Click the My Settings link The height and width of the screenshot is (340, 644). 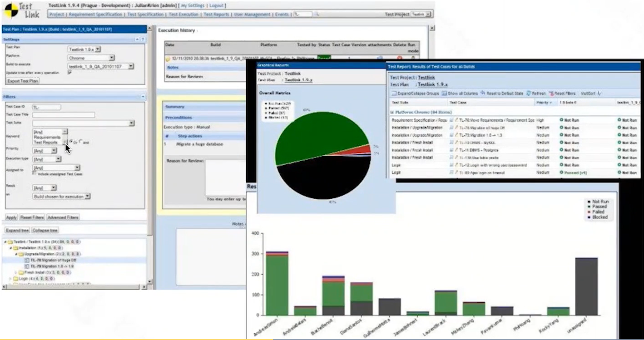(x=193, y=5)
